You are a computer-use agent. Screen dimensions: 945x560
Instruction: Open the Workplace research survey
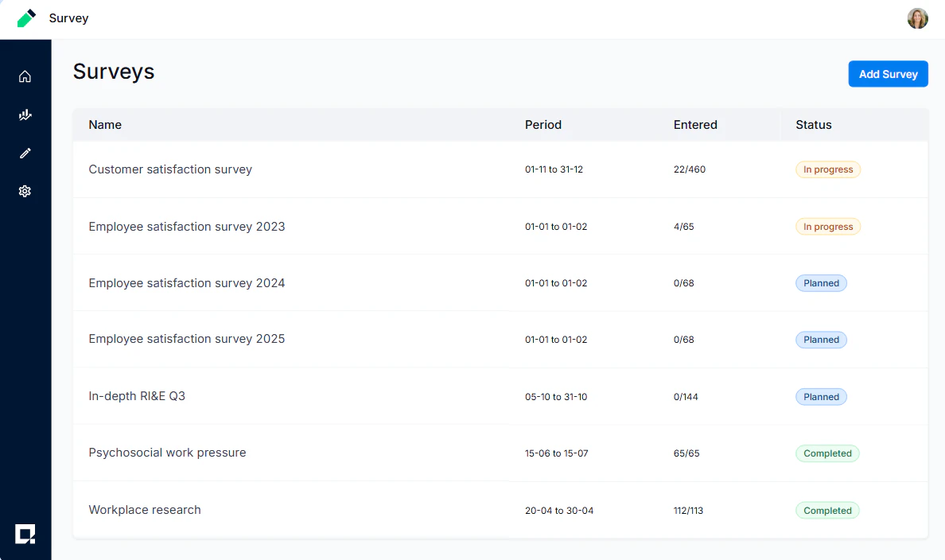[145, 510]
